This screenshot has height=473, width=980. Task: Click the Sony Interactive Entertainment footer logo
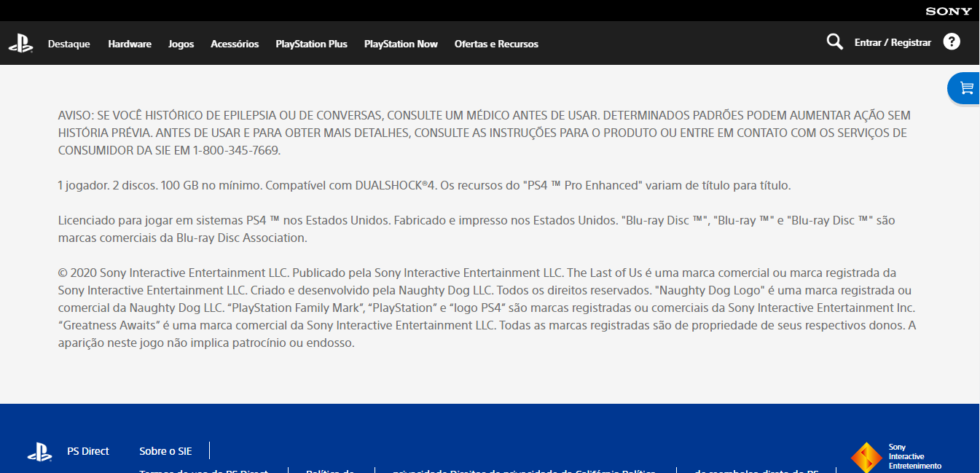[x=896, y=457]
